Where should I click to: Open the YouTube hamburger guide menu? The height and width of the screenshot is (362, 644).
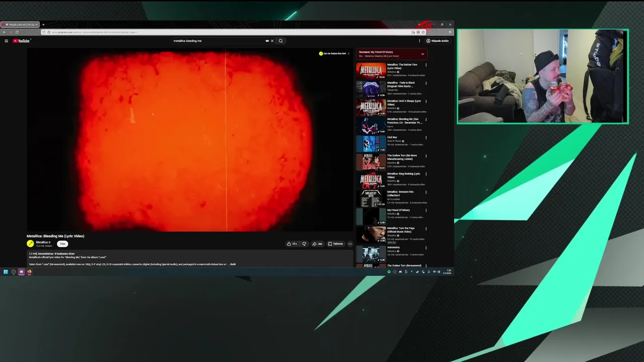(6, 41)
